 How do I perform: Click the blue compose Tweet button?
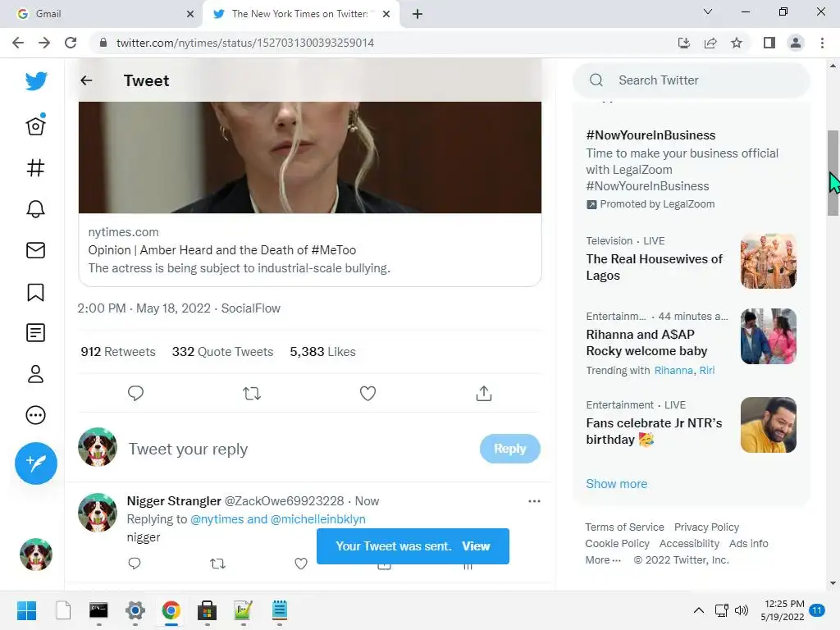click(x=36, y=463)
